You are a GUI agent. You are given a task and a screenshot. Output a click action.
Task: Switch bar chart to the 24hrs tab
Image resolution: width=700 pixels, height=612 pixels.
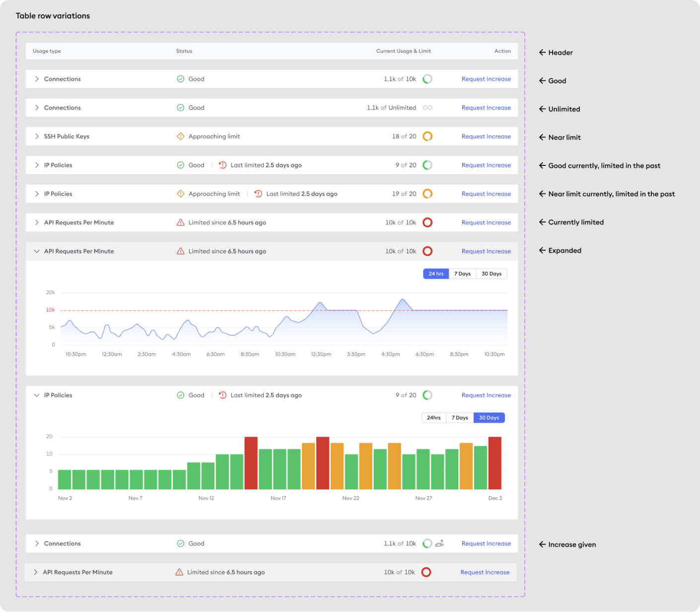point(434,418)
